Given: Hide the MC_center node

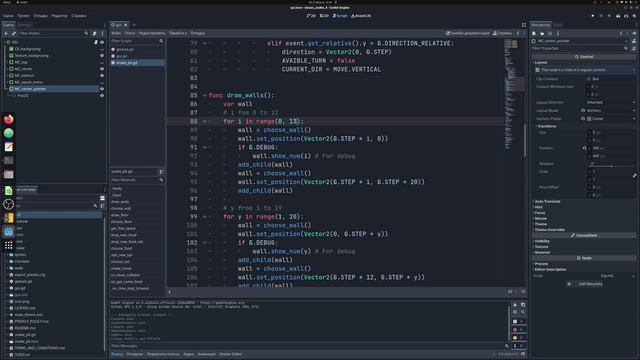Looking at the screenshot, I should pyautogui.click(x=102, y=69).
